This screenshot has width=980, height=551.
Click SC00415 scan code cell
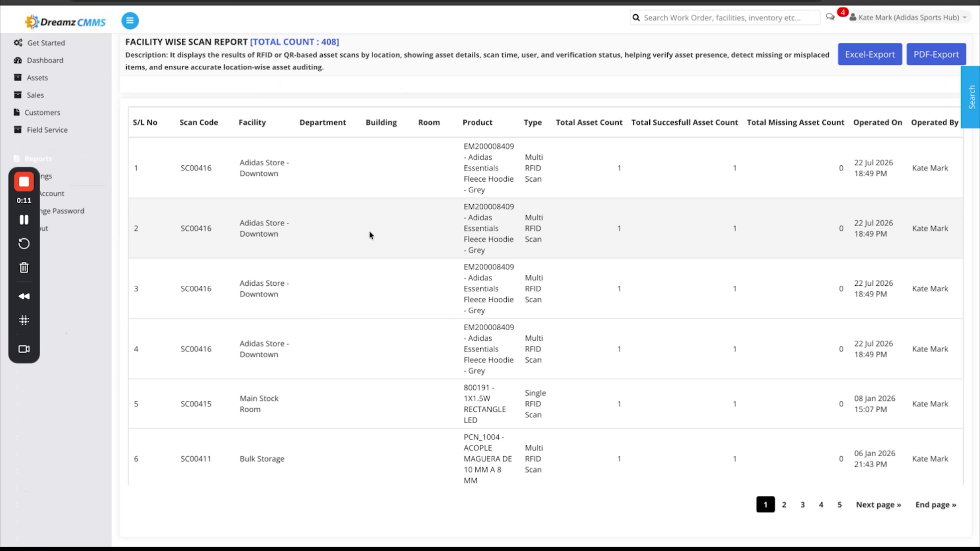pos(196,404)
